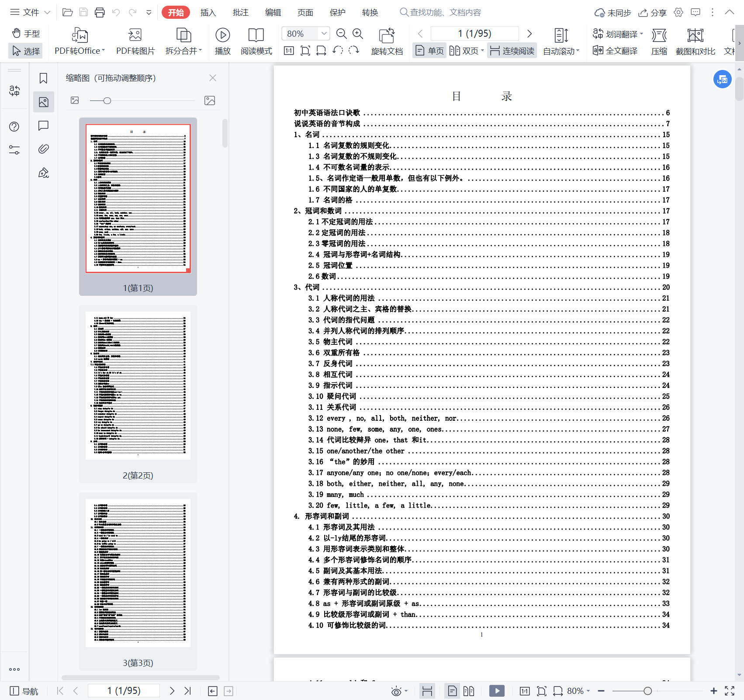Click 未同步 sync status

(x=613, y=13)
